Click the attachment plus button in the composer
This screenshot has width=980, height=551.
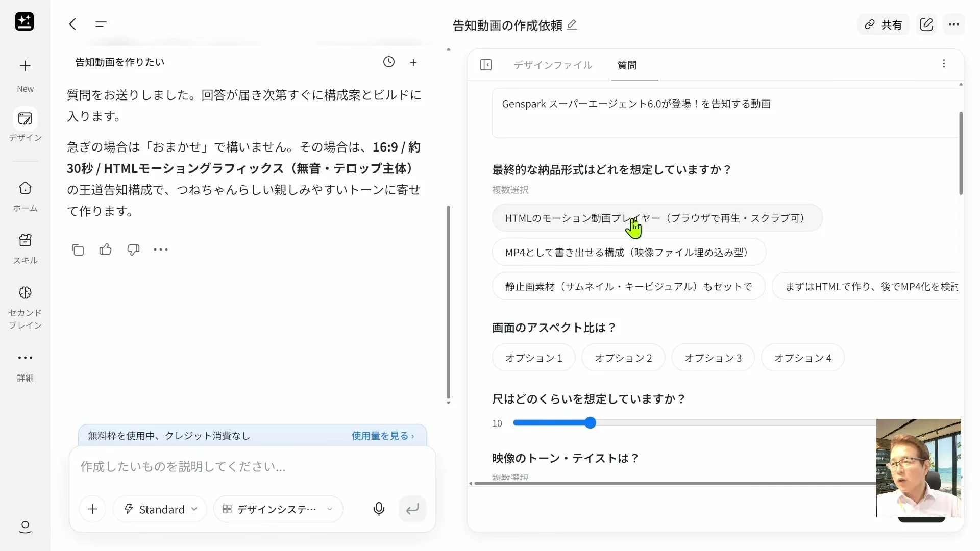(x=92, y=509)
